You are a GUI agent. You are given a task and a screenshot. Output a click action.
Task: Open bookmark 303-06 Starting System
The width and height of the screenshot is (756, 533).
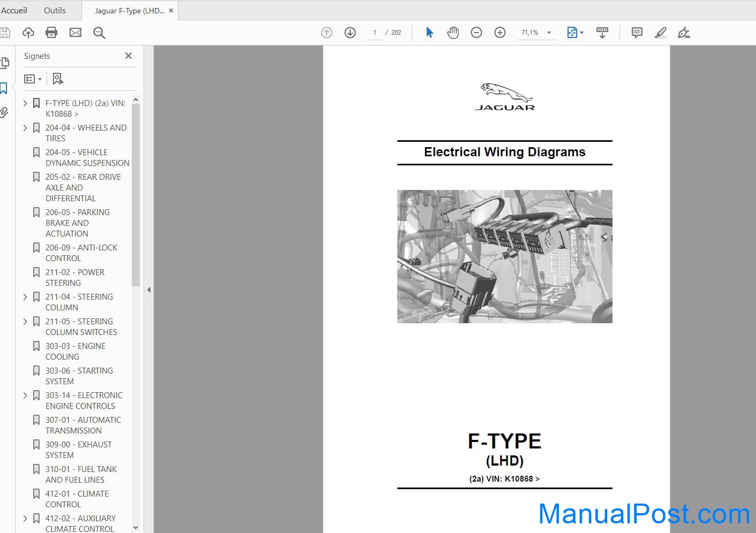click(x=79, y=376)
